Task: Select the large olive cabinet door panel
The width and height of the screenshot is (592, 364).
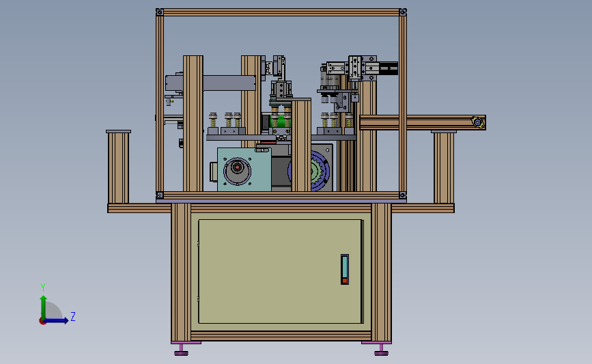Action: 280,272
